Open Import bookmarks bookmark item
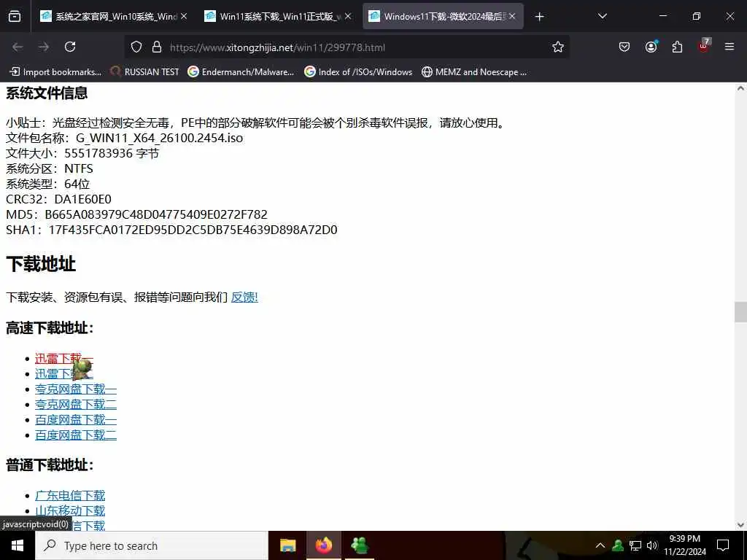 pyautogui.click(x=55, y=72)
